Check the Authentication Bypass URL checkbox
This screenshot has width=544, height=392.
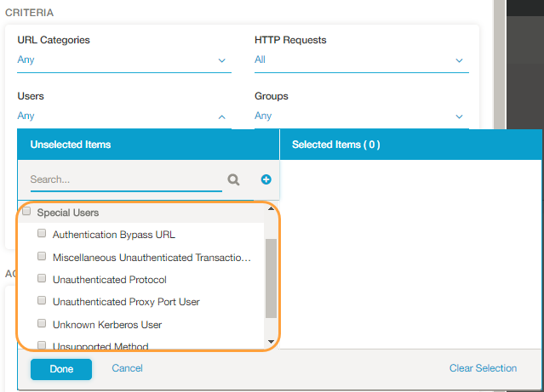(x=42, y=234)
